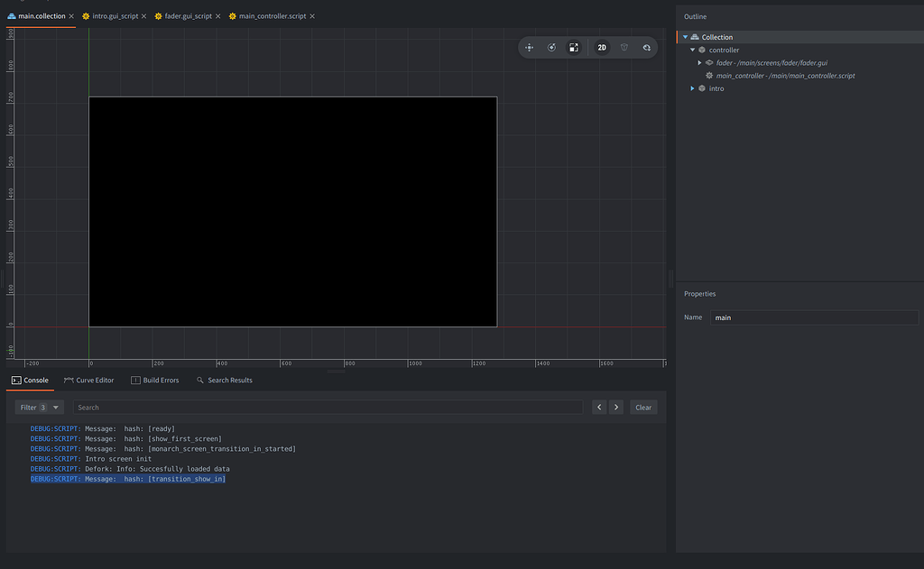The height and width of the screenshot is (569, 924).
Task: Open the Filter dropdown in the Console
Action: click(x=36, y=407)
